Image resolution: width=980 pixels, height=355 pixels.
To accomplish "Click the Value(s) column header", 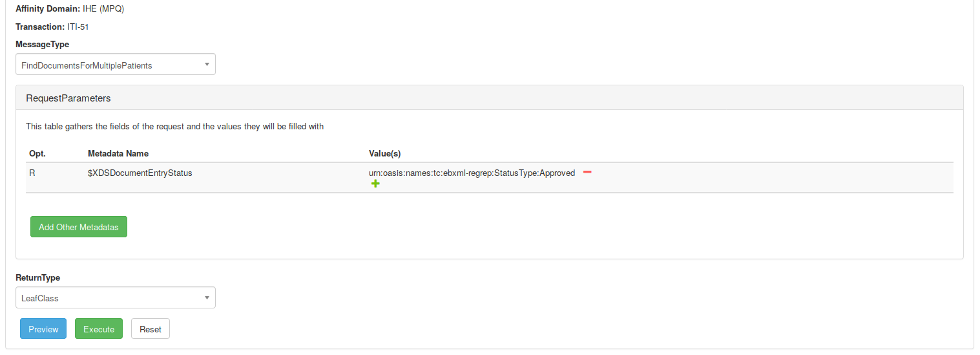I will [385, 153].
